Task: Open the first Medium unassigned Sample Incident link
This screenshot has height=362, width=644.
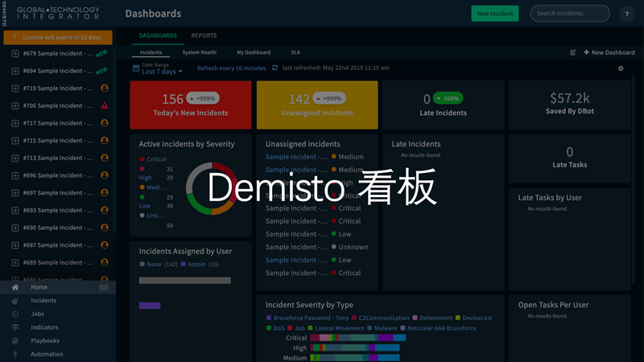Action: click(x=296, y=157)
